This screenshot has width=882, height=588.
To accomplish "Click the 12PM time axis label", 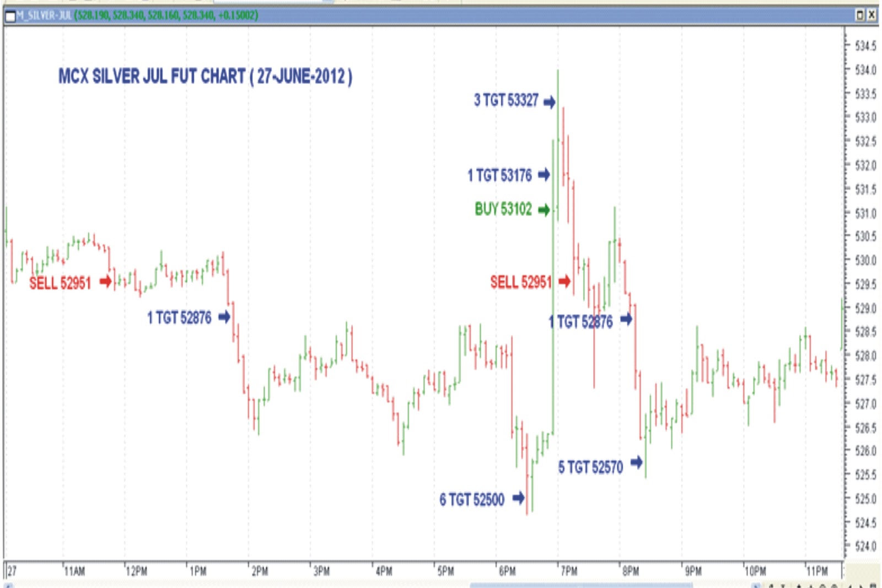I will click(x=137, y=571).
